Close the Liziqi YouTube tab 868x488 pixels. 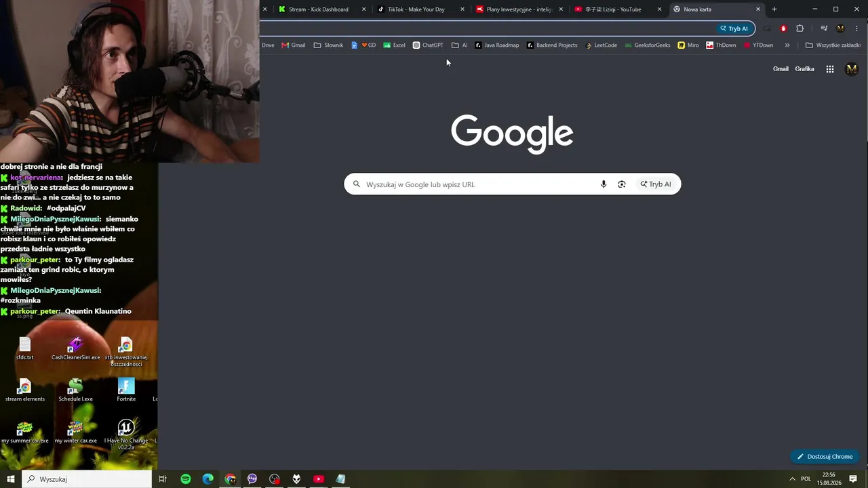point(659,9)
